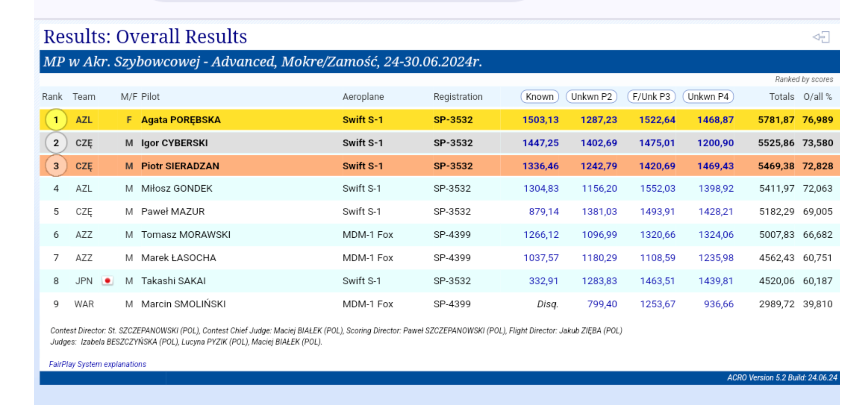Click Paweł MAZUR's Unkwn P4 score 1428,21
Image resolution: width=868 pixels, height=405 pixels.
tap(716, 212)
